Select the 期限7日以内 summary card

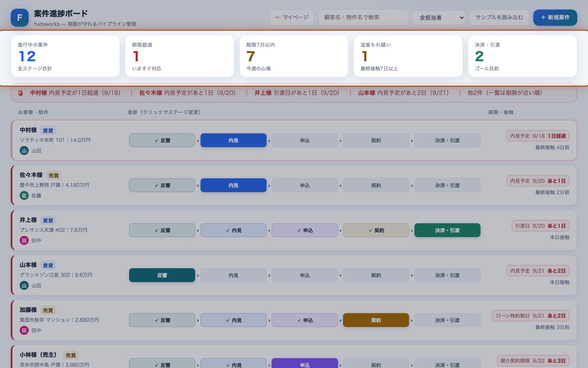[x=294, y=56]
